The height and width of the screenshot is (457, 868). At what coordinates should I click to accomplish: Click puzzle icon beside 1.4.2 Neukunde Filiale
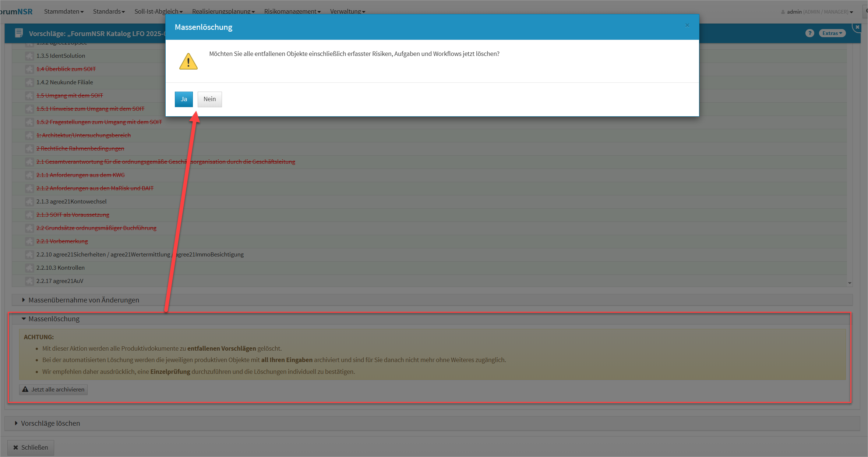point(29,82)
